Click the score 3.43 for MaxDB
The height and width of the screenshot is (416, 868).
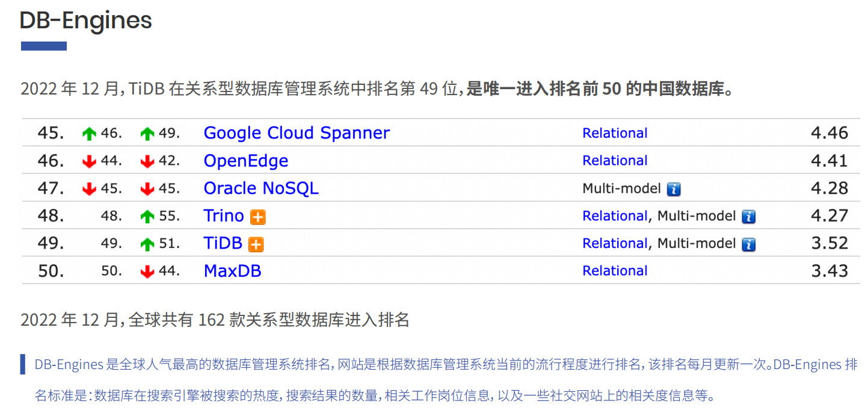[830, 271]
